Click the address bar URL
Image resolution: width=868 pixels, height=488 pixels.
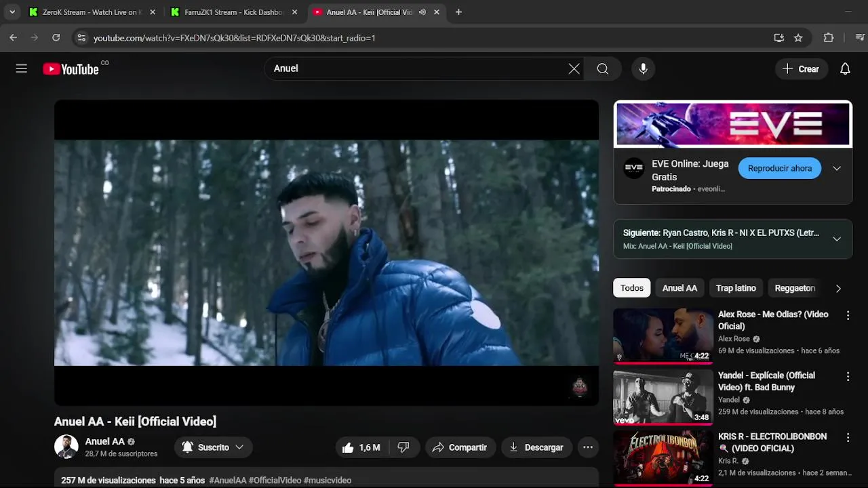[235, 38]
